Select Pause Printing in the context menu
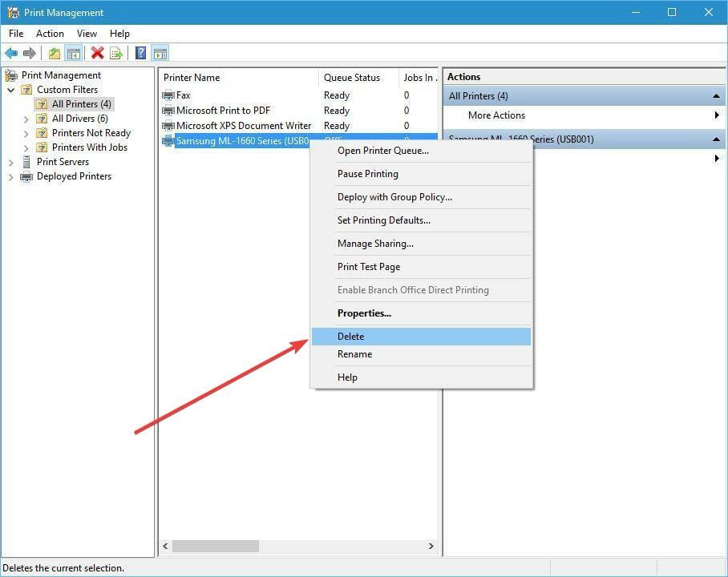Screen dimensions: 728x577 (421, 174)
